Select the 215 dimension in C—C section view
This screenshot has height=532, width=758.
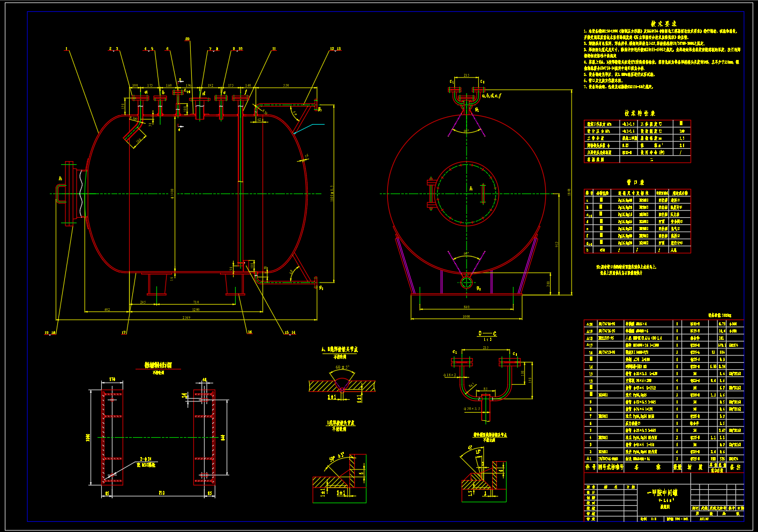(x=486, y=348)
